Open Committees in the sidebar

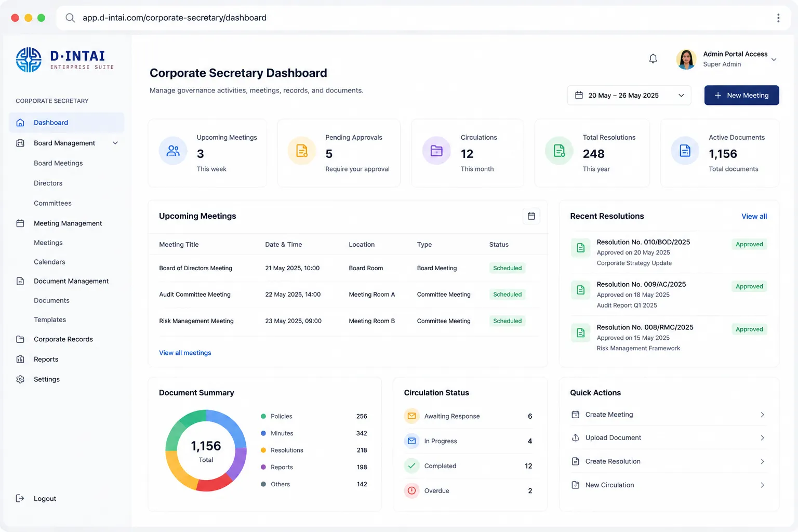tap(52, 203)
